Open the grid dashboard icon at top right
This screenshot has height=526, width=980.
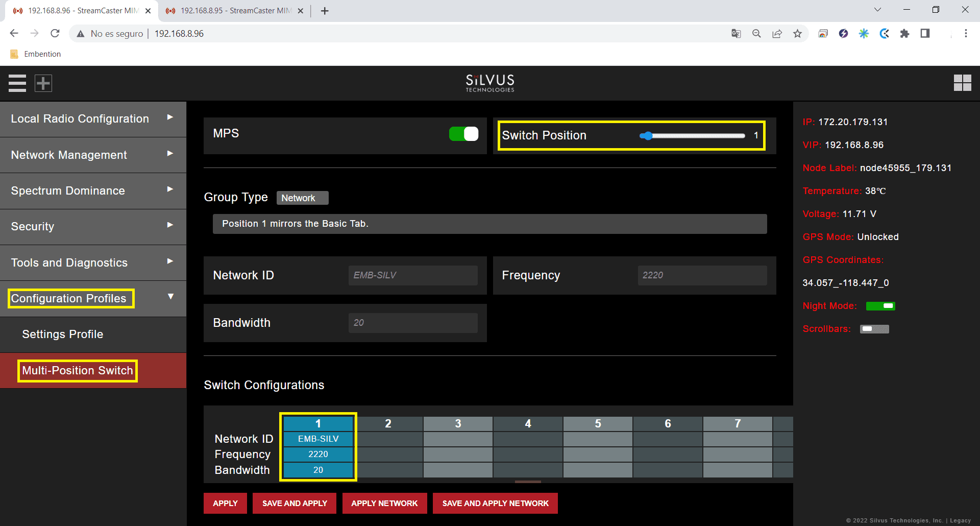[962, 83]
